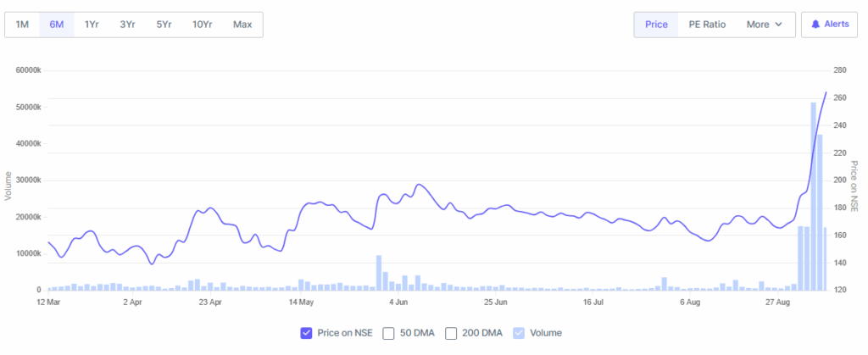The image size is (868, 355).
Task: Select the 6M time range tab
Action: [x=57, y=25]
